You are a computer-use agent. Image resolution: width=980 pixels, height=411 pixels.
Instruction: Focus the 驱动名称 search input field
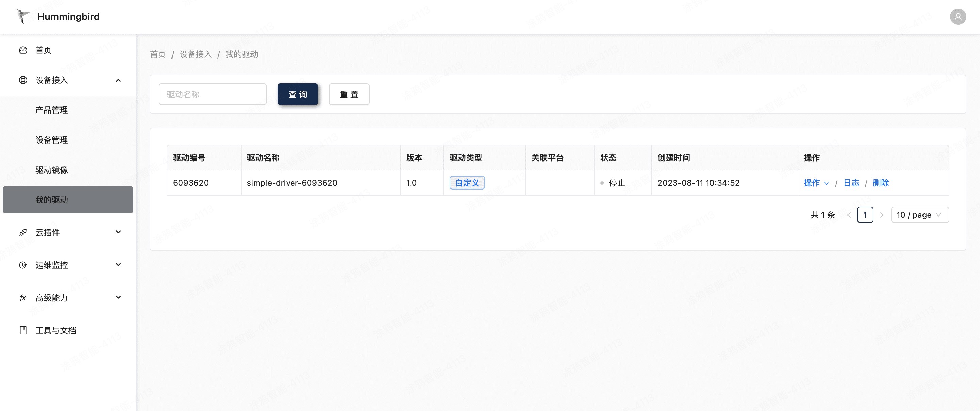[x=212, y=94]
